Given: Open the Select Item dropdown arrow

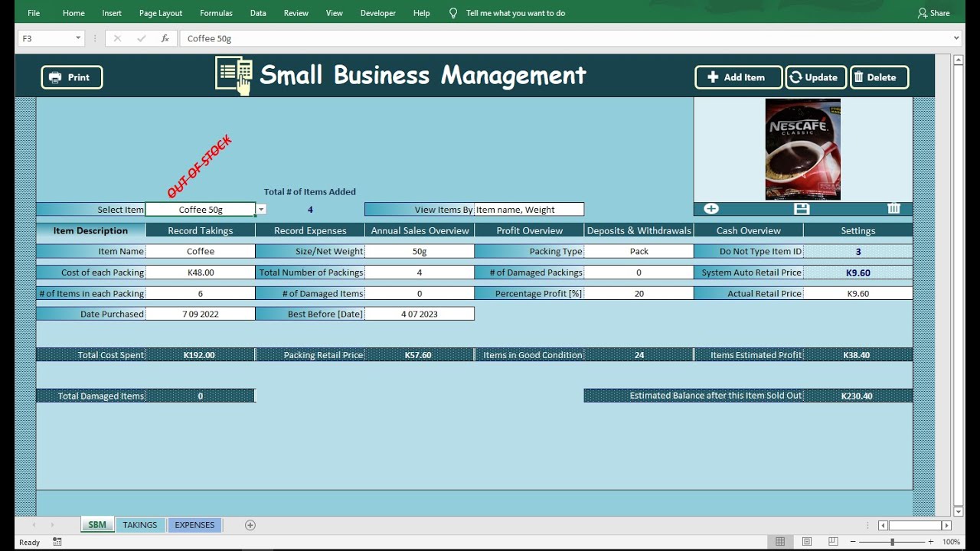Looking at the screenshot, I should 261,210.
